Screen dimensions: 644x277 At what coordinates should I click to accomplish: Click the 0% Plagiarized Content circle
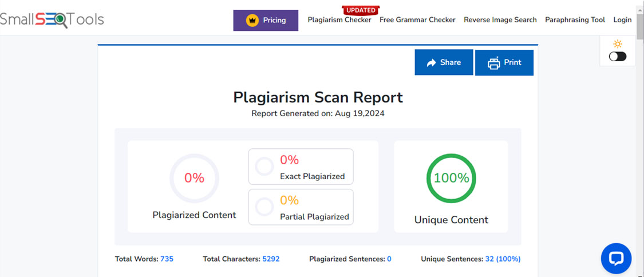194,178
